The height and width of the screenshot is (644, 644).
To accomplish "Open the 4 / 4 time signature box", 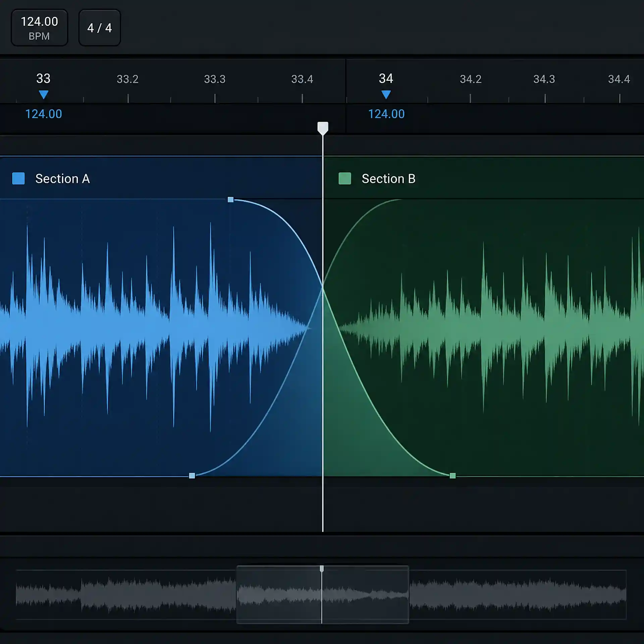I will coord(100,28).
